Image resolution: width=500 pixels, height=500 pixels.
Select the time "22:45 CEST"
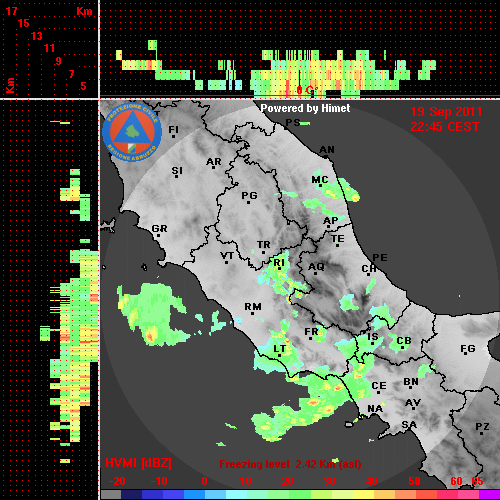click(x=445, y=127)
